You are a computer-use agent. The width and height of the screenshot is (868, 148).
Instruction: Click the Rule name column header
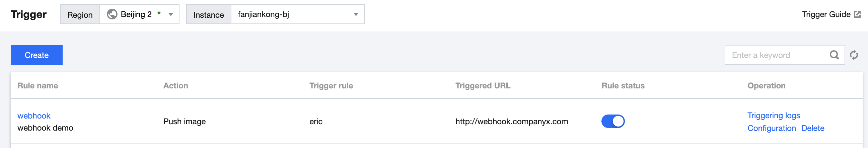pyautogui.click(x=38, y=86)
